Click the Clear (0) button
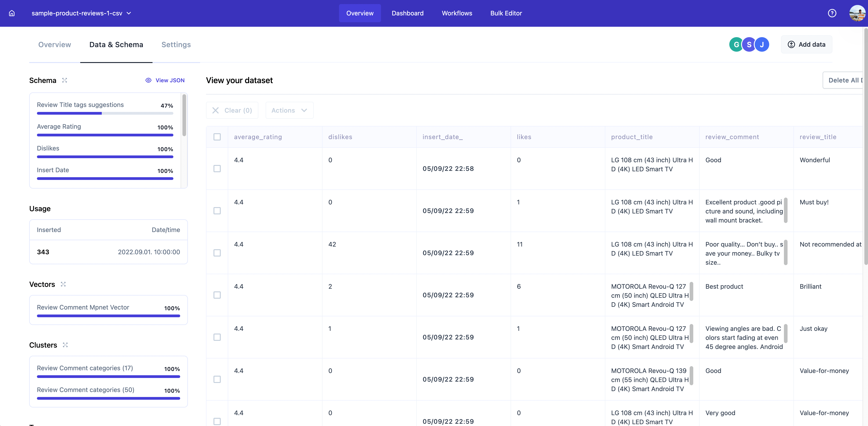Image resolution: width=868 pixels, height=426 pixels. 232,110
